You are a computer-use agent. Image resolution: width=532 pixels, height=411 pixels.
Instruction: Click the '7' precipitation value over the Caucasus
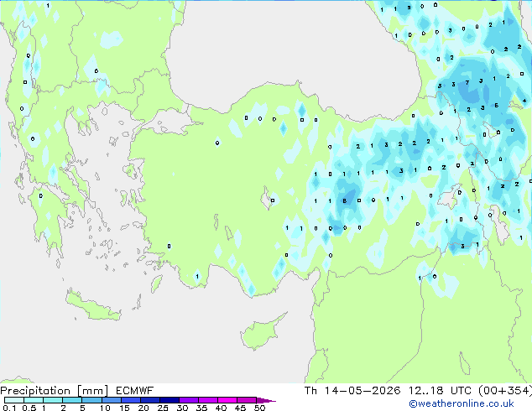click(x=467, y=82)
